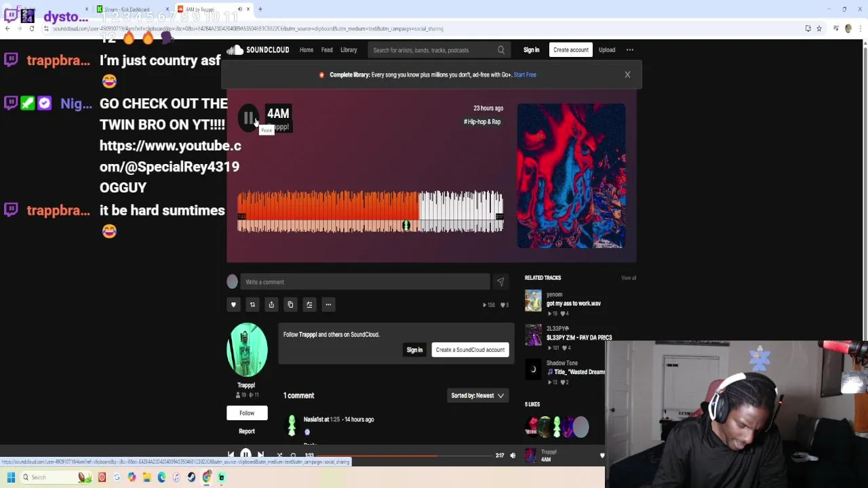Open the Shadow Tone track thumbnail

[533, 369]
